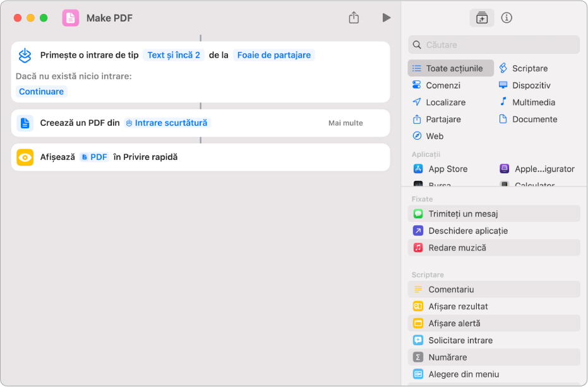This screenshot has height=387, width=588.
Task: Click the Căutare search field
Action: tap(494, 45)
